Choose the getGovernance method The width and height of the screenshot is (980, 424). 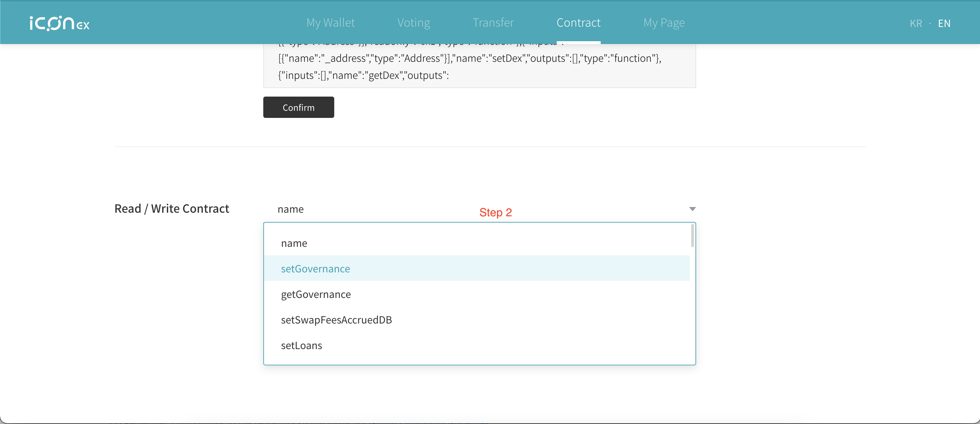pos(316,294)
